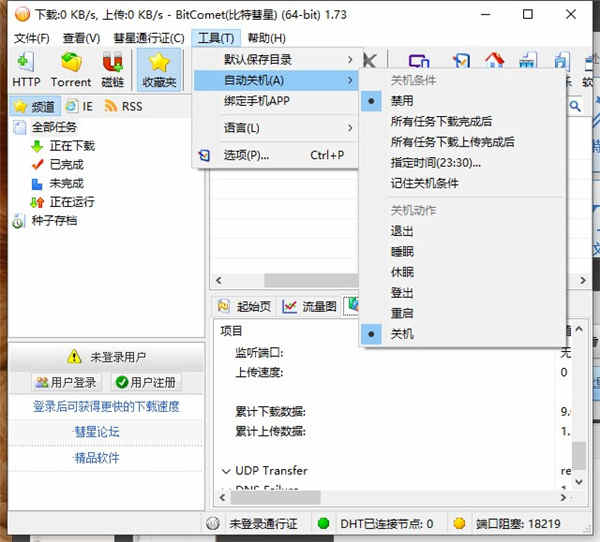Click the 未登录用户 warning header

tap(106, 358)
